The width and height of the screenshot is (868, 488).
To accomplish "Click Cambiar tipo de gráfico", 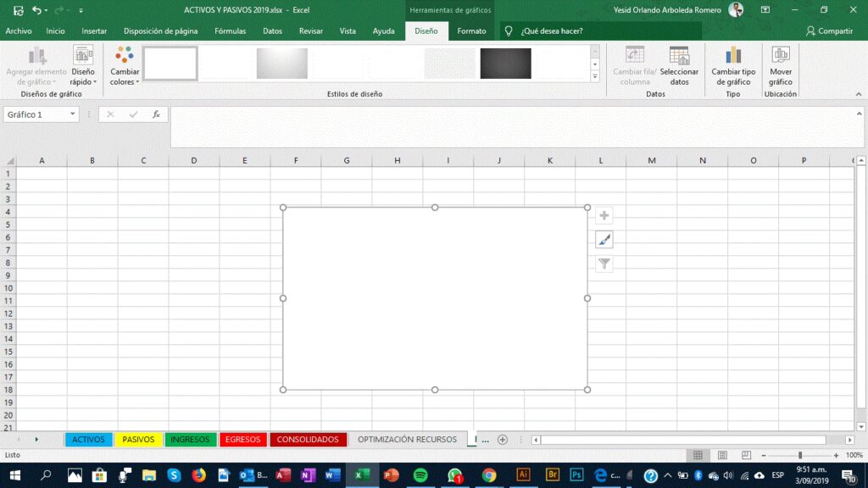I will [733, 66].
